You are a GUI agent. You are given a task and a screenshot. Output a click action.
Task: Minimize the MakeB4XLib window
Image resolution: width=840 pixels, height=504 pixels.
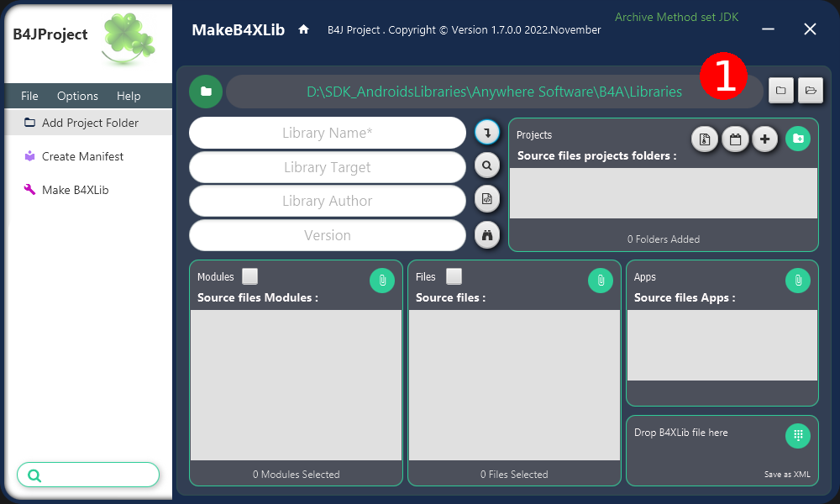(769, 29)
